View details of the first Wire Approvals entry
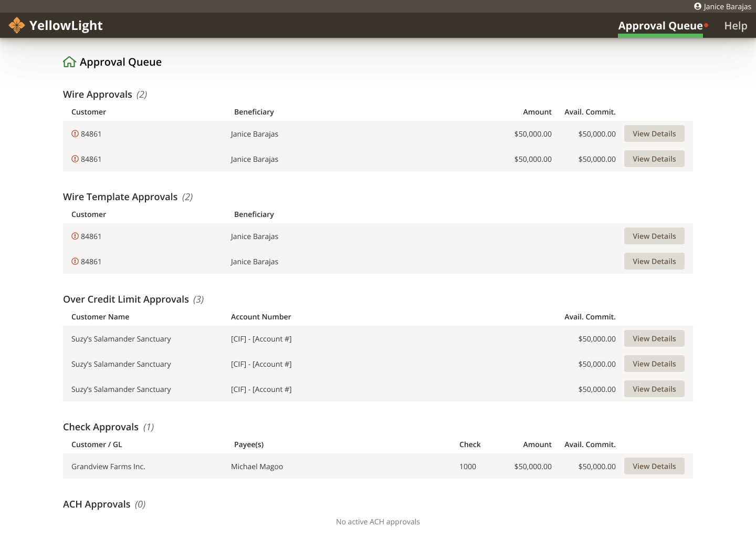This screenshot has height=538, width=756. 654,133
